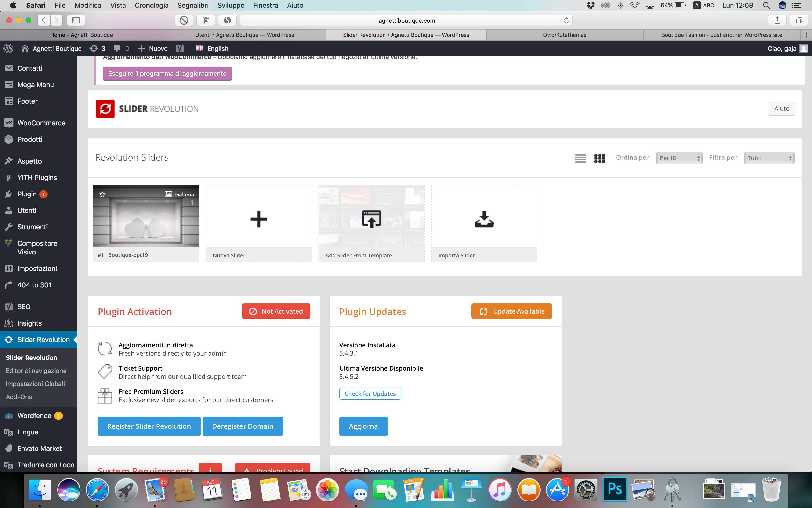Click the Update Available badge
Image resolution: width=812 pixels, height=508 pixels.
(x=511, y=311)
